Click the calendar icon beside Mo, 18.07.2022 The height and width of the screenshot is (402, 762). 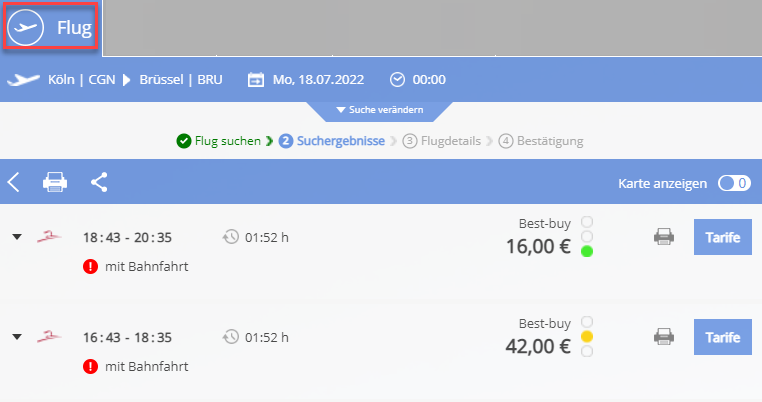[x=256, y=80]
